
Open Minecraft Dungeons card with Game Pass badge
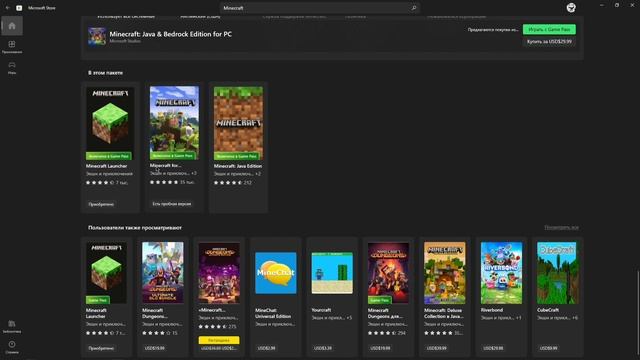pos(388,297)
